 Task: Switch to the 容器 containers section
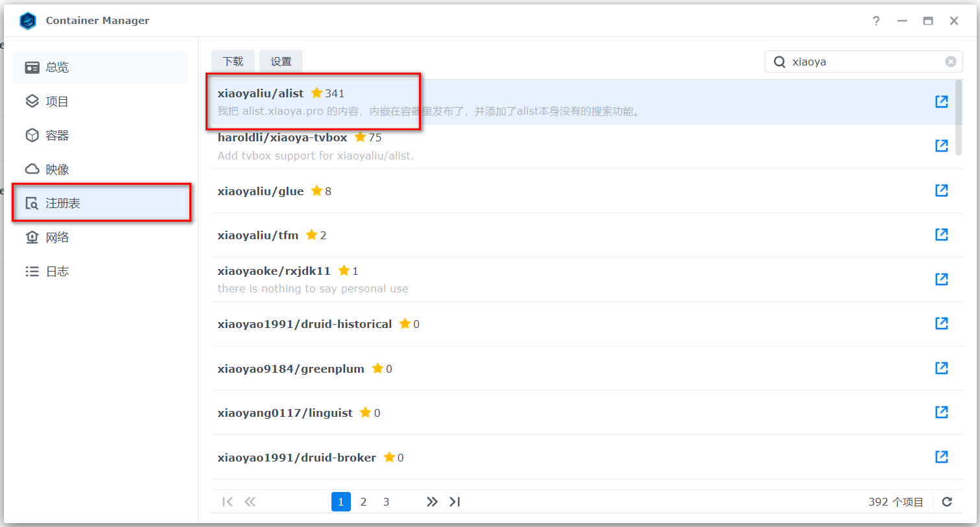coord(57,135)
